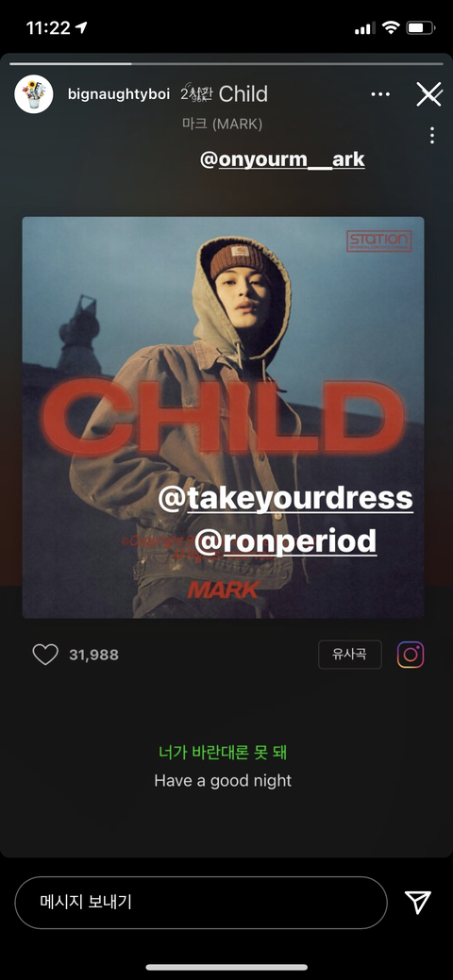The height and width of the screenshot is (980, 453).
Task: Tap the vertical three-dot menu in the shared screenshot
Action: pos(432,136)
